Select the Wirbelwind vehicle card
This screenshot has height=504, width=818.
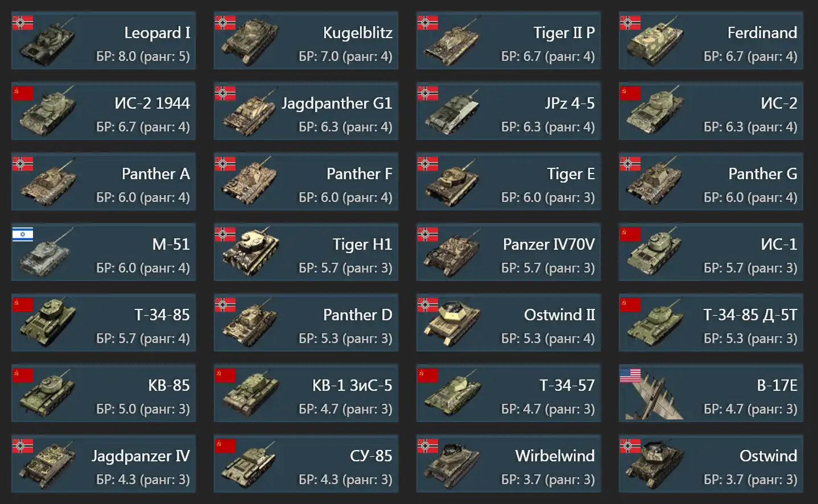pyautogui.click(x=509, y=464)
